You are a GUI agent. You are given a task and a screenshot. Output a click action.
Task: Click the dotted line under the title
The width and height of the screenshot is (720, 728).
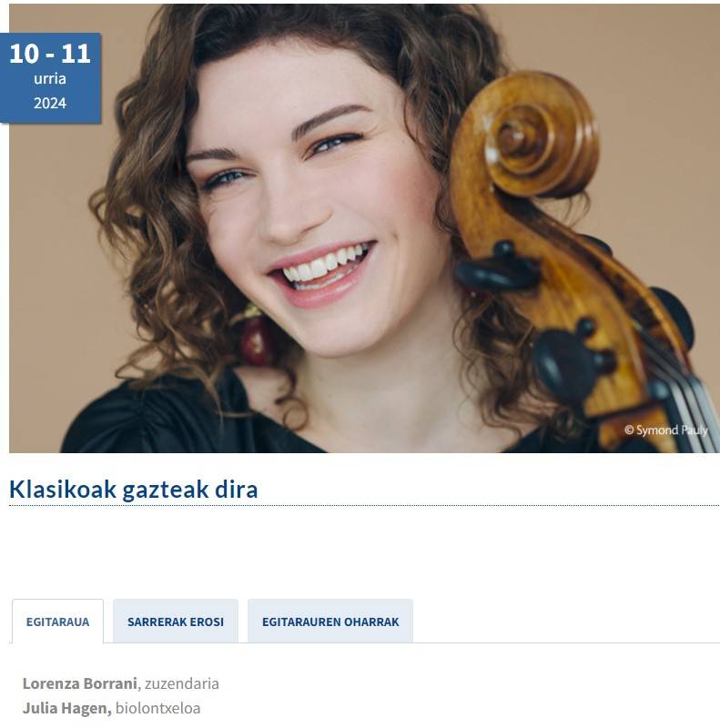364,505
